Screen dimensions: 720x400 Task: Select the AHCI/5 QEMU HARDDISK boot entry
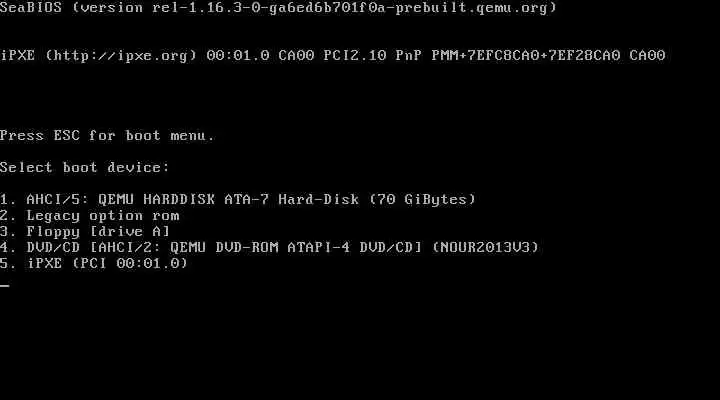pyautogui.click(x=237, y=199)
